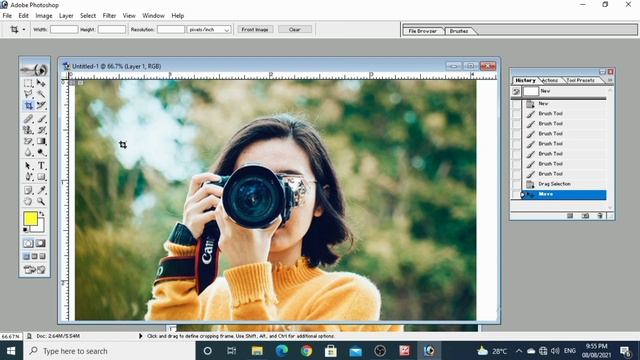Switch to Standard edit mode

[x=28, y=244]
